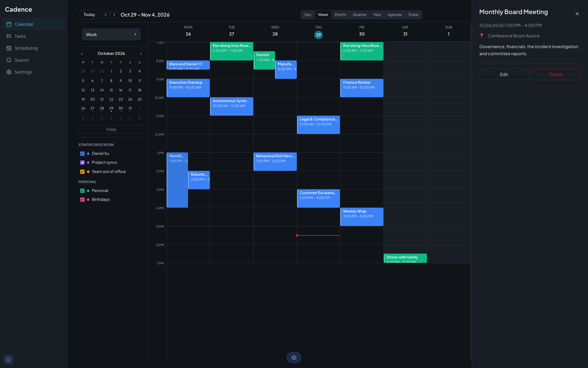Switch to Day view
This screenshot has width=588, height=368.
click(x=308, y=15)
